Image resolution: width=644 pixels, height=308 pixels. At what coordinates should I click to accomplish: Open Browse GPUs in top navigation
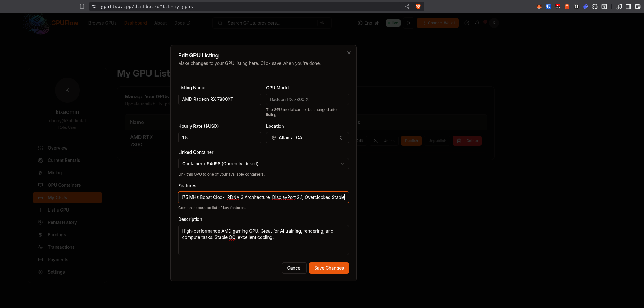pos(102,23)
